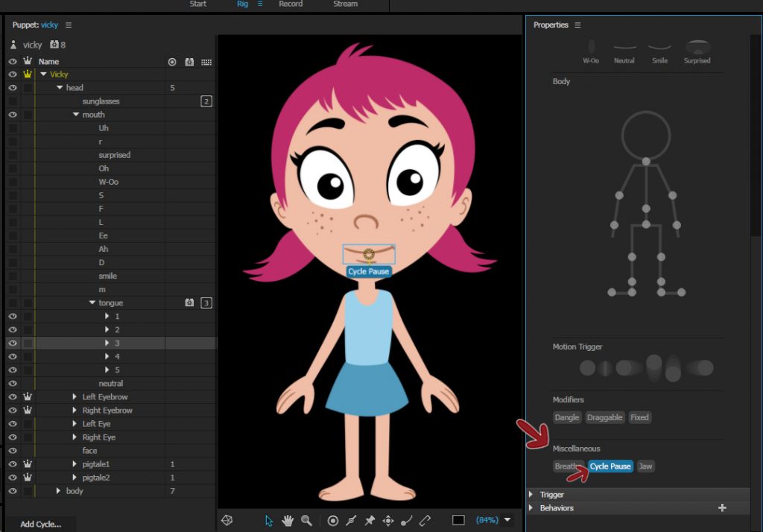763x532 pixels.
Task: Select the Hand pan tool
Action: click(x=288, y=520)
